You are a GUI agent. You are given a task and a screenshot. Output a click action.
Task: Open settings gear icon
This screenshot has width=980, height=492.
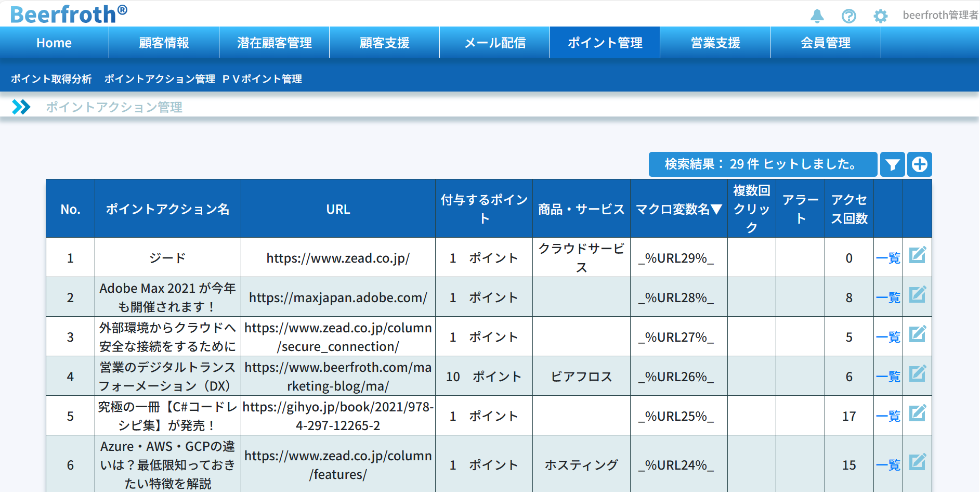coord(880,16)
